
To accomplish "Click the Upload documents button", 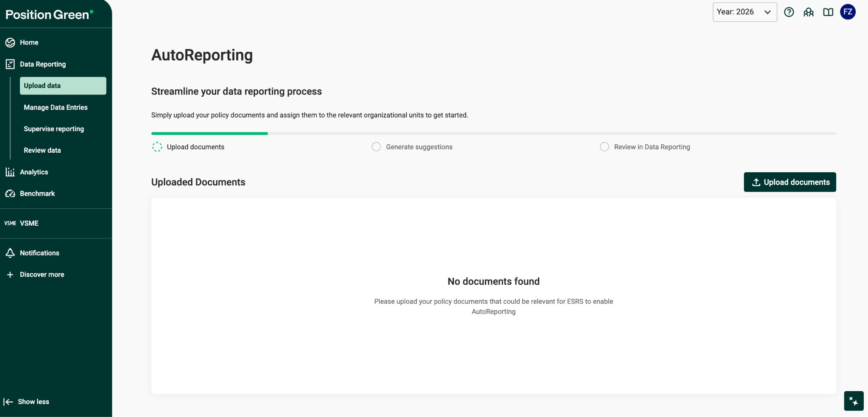I will pyautogui.click(x=790, y=182).
